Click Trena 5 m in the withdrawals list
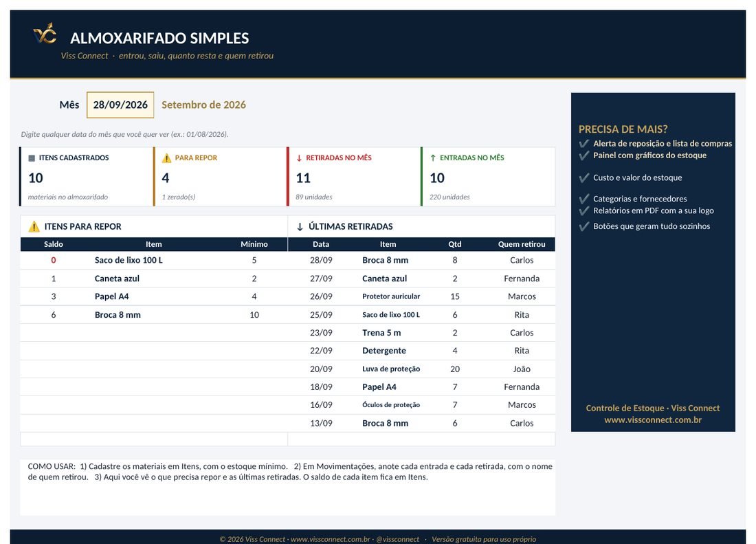 click(381, 333)
